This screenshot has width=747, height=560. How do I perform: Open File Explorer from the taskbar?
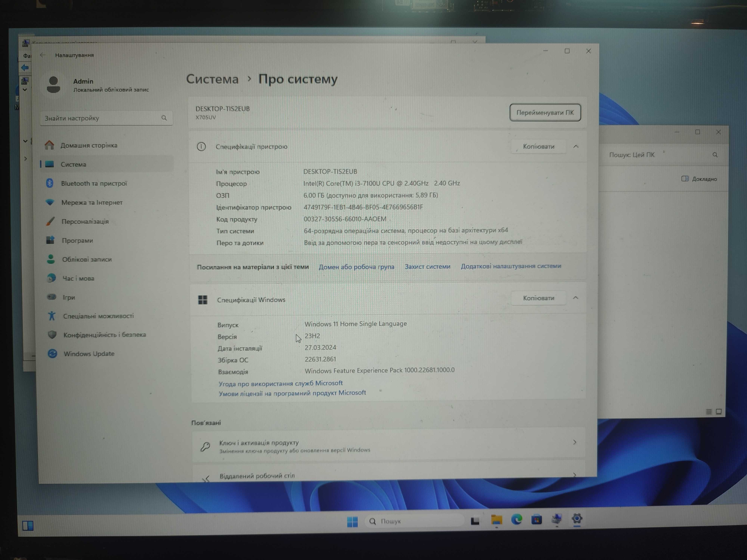click(x=496, y=520)
